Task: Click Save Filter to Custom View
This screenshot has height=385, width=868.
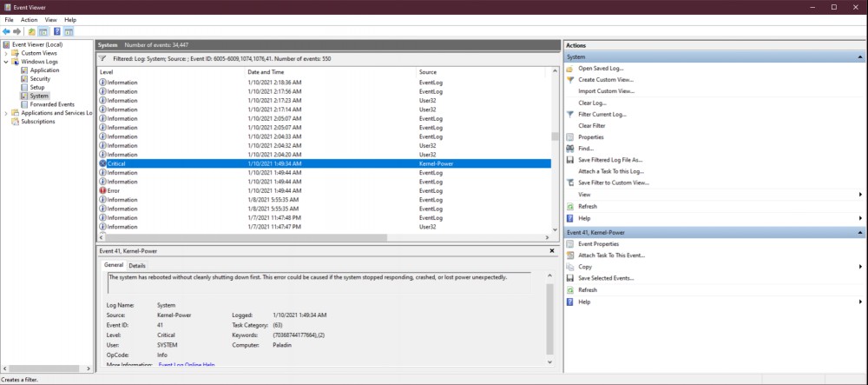Action: (614, 183)
